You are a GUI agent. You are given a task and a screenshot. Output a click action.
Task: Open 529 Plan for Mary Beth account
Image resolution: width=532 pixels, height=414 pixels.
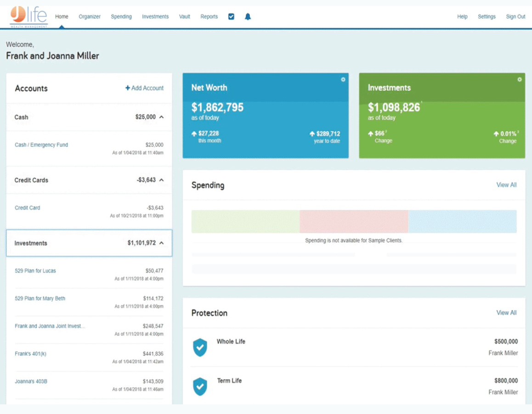coord(40,299)
